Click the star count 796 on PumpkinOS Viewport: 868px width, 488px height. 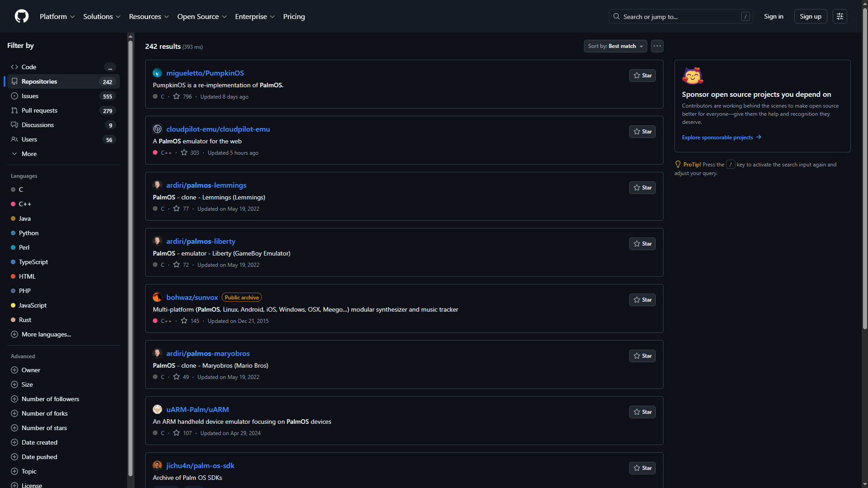183,97
